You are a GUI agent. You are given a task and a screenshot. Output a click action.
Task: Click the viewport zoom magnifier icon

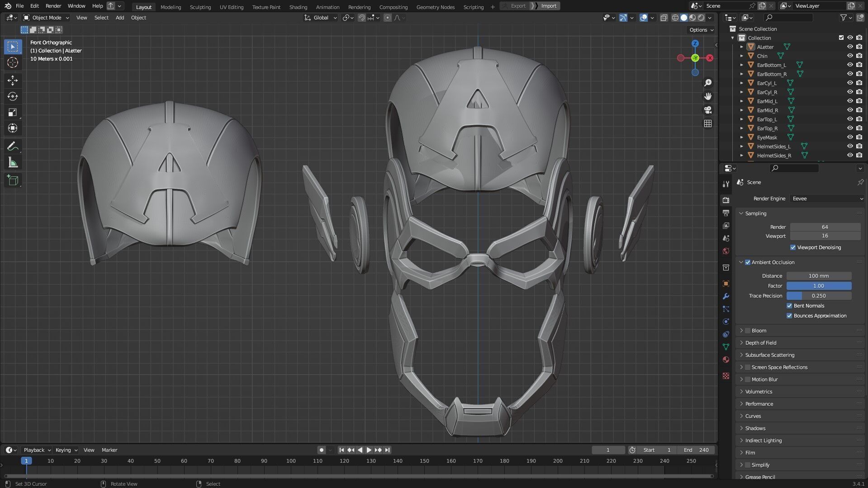coord(708,83)
